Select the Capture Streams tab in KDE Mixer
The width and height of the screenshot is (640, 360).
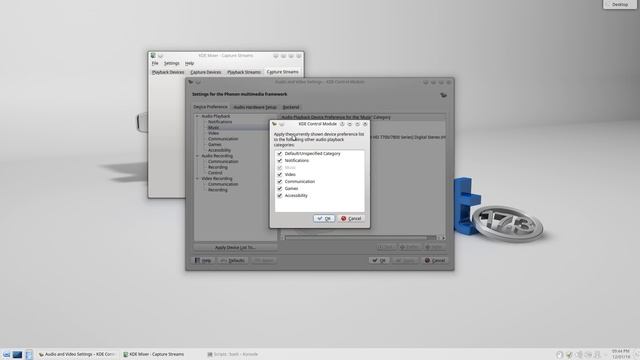tap(282, 72)
